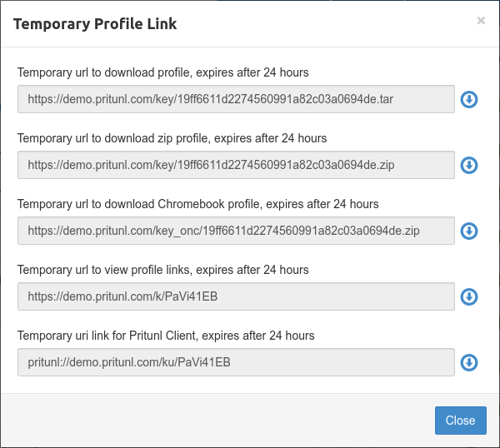
Task: Click the pritunl:// URI link field
Action: 236,362
